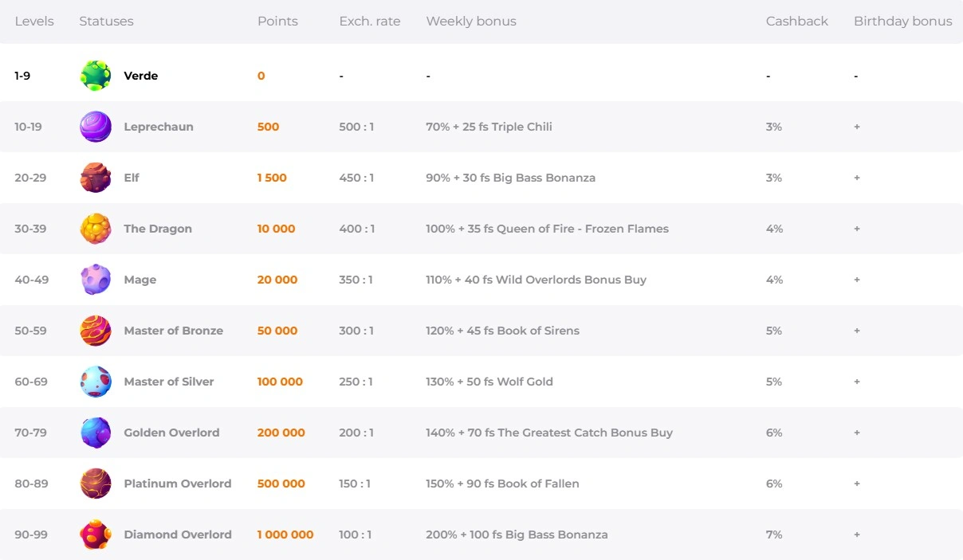Click the Leprechaun birthday bonus plus sign

857,127
